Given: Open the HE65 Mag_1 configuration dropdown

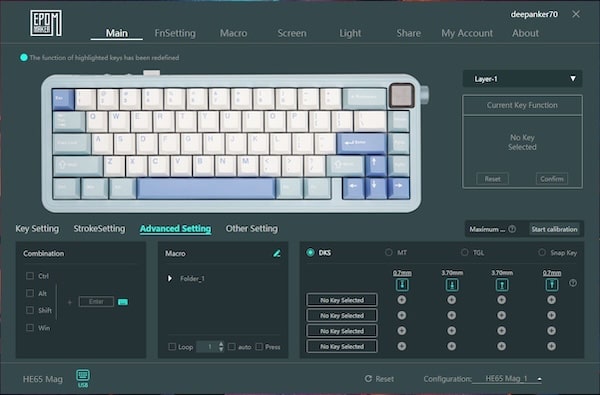Looking at the screenshot, I should click(507, 379).
